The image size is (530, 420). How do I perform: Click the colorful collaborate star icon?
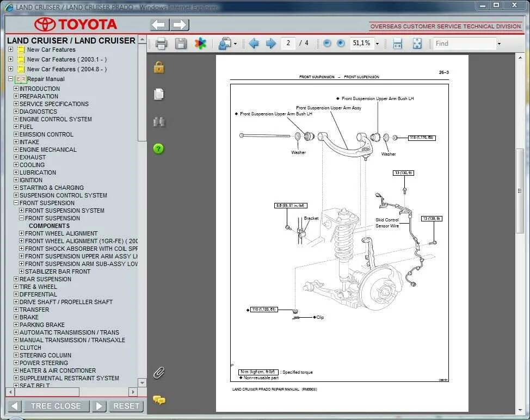pos(200,43)
